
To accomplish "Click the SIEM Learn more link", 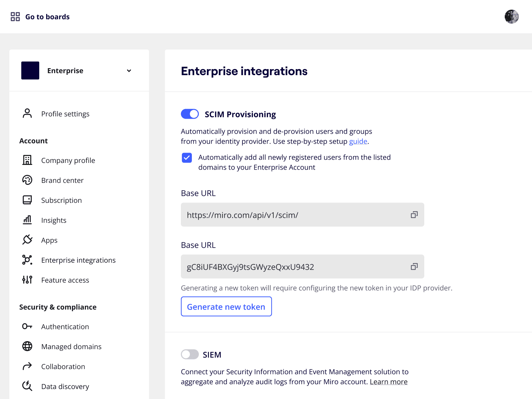I will 388,382.
